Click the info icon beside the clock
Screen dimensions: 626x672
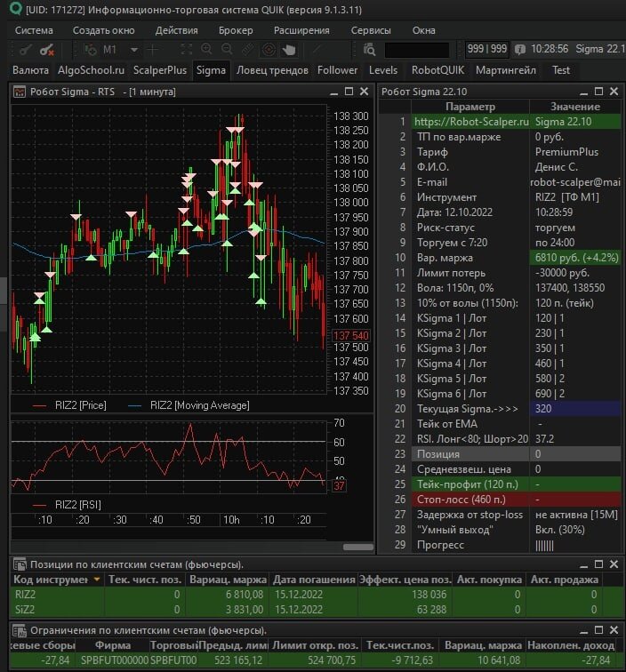pyautogui.click(x=519, y=49)
